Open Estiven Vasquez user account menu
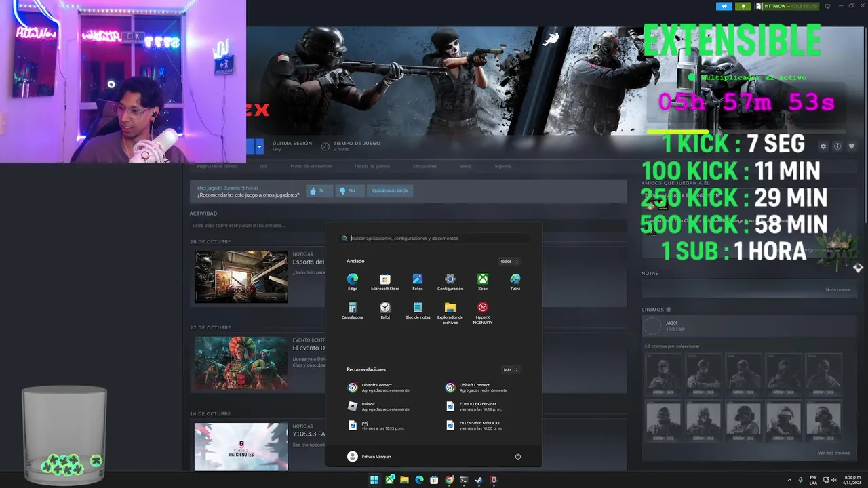Screen dimensions: 868x488 click(370, 457)
